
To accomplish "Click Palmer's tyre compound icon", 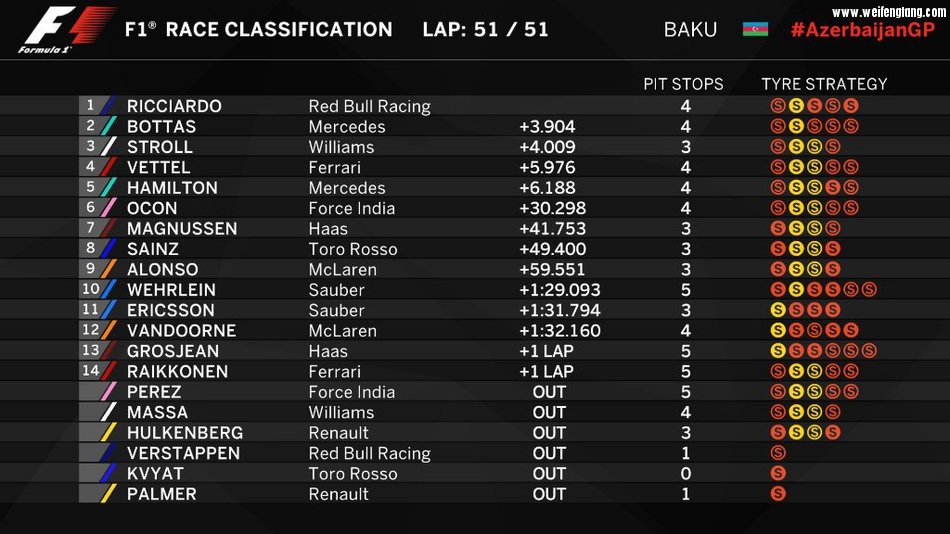I will point(778,494).
